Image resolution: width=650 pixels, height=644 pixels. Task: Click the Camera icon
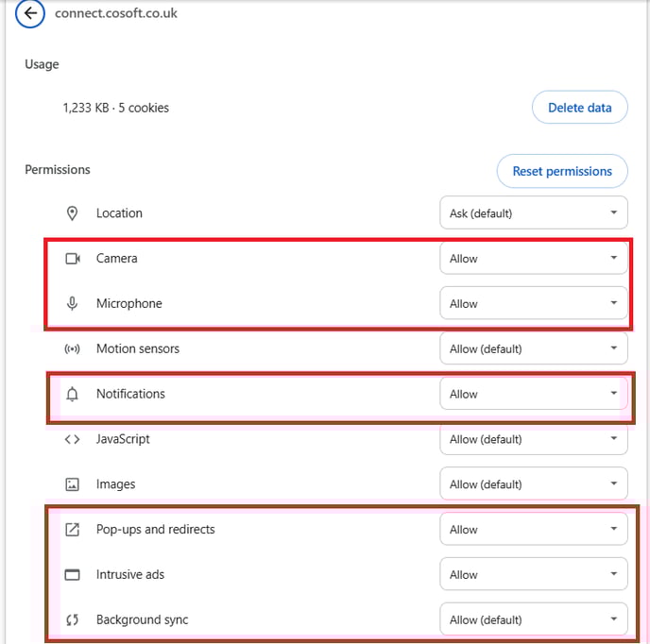coord(73,259)
